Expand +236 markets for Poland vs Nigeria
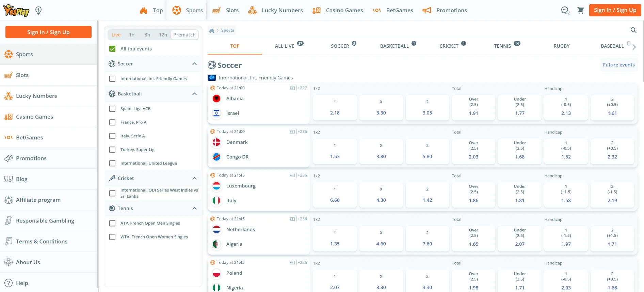This screenshot has width=644, height=292. tap(302, 262)
